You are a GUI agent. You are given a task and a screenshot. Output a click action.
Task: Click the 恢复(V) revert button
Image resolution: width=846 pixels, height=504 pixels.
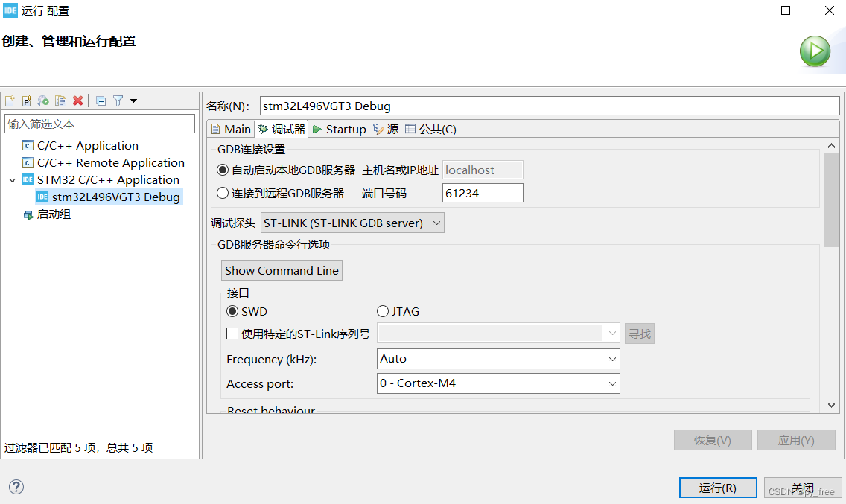[x=713, y=440]
